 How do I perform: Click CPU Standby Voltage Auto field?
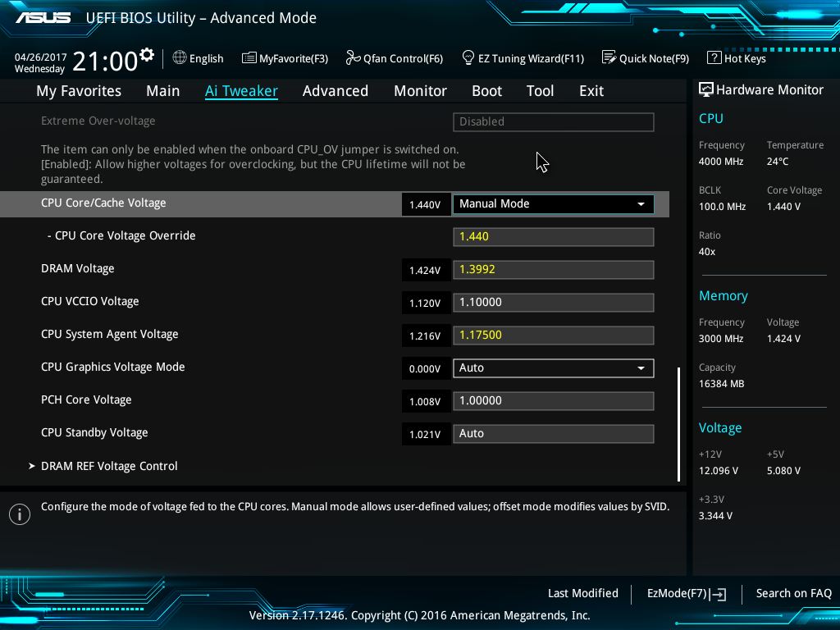(554, 433)
